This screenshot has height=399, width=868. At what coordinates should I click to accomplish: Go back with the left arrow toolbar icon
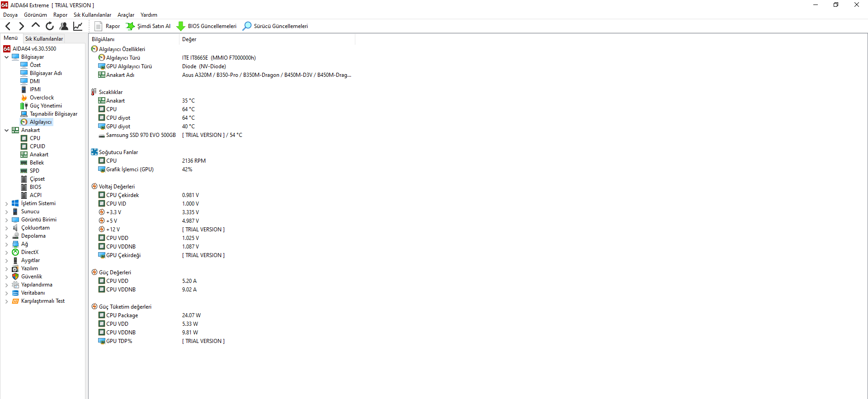coord(8,26)
